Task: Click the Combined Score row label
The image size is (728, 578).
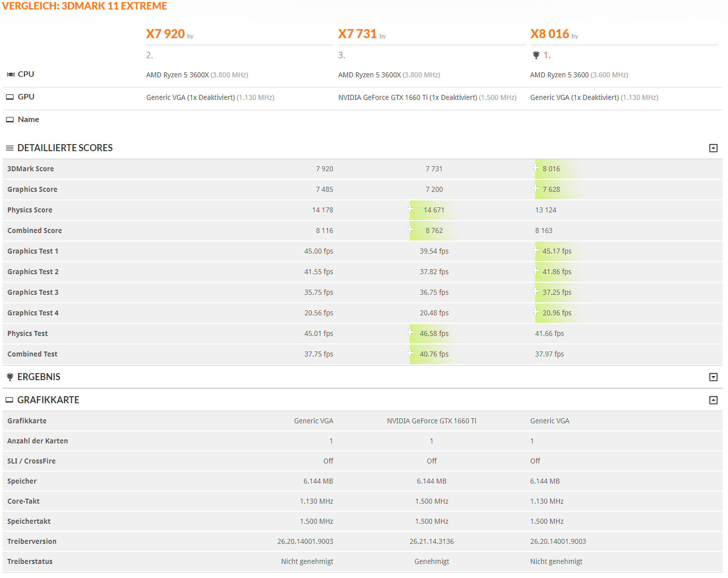Action: 35,230
